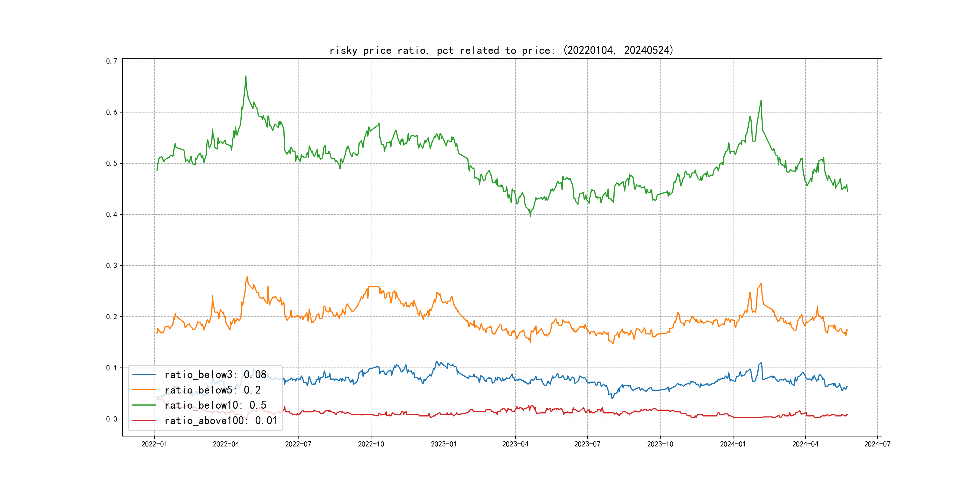Select the 'ratio_above100: 0.01' legend entry
This screenshot has width=980, height=490.
click(221, 420)
